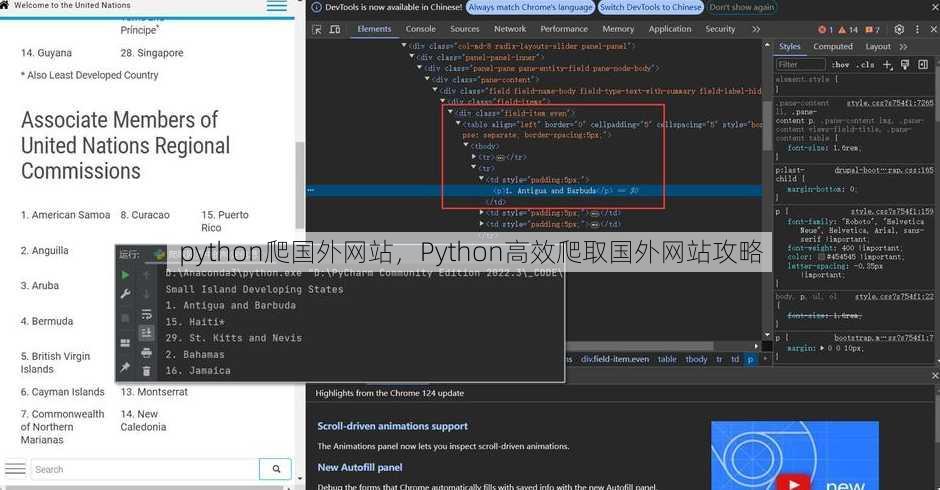The height and width of the screenshot is (490, 940).
Task: Click the up arrow in PyCharm run panel
Action: click(x=146, y=275)
